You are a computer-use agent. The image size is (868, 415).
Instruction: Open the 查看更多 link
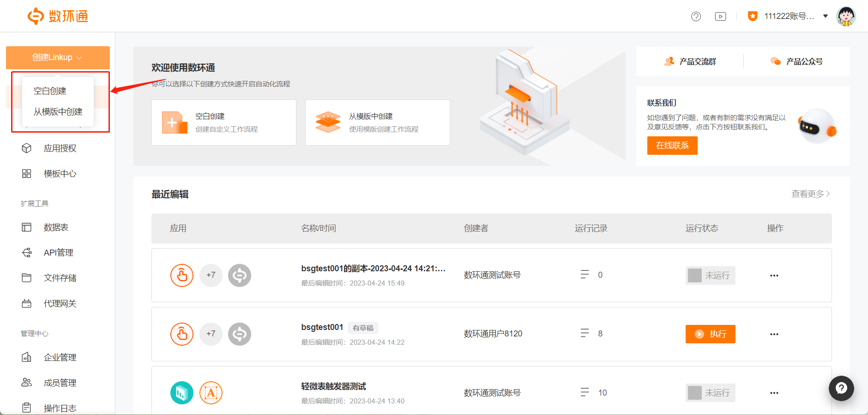click(x=810, y=194)
